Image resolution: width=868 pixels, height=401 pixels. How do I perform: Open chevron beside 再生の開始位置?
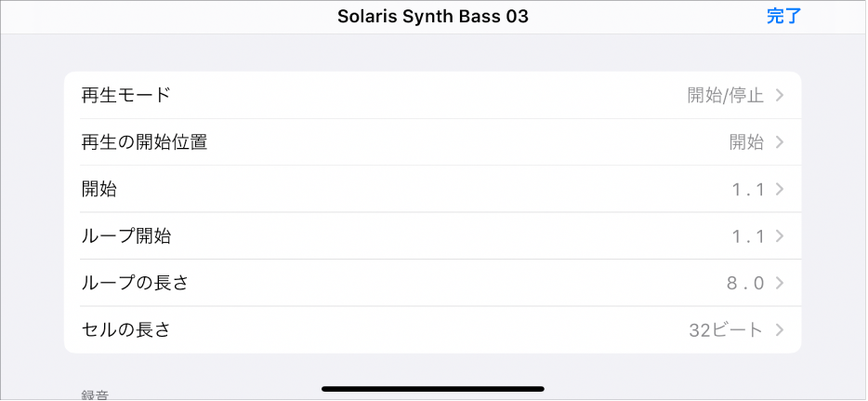[780, 142]
